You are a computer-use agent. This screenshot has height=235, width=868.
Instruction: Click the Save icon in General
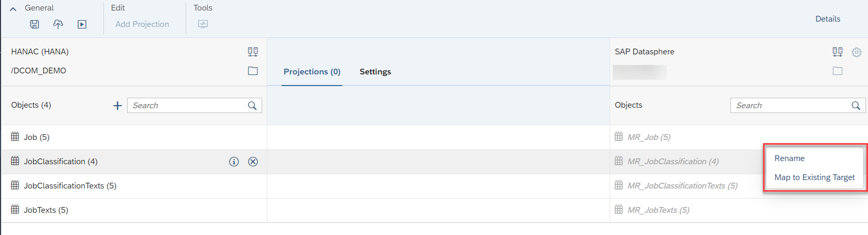(34, 24)
